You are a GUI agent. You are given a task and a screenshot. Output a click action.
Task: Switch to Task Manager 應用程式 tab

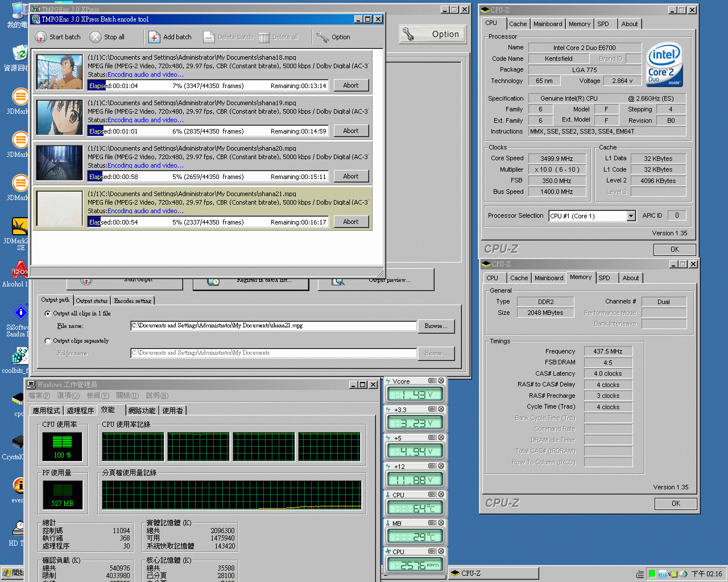point(46,410)
